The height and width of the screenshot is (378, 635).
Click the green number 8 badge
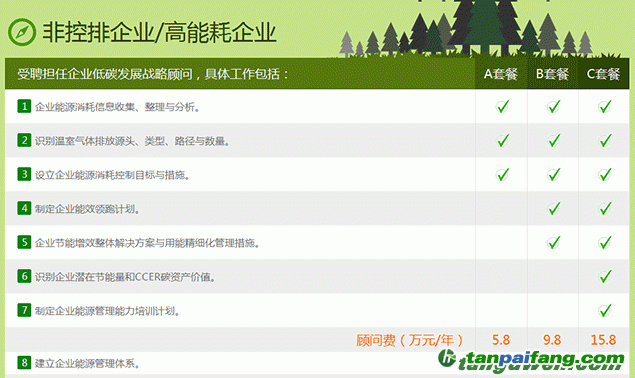point(24,363)
